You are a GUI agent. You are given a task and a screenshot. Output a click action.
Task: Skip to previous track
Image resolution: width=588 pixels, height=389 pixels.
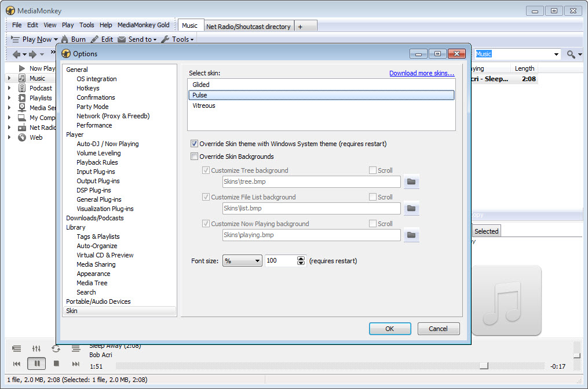16,363
